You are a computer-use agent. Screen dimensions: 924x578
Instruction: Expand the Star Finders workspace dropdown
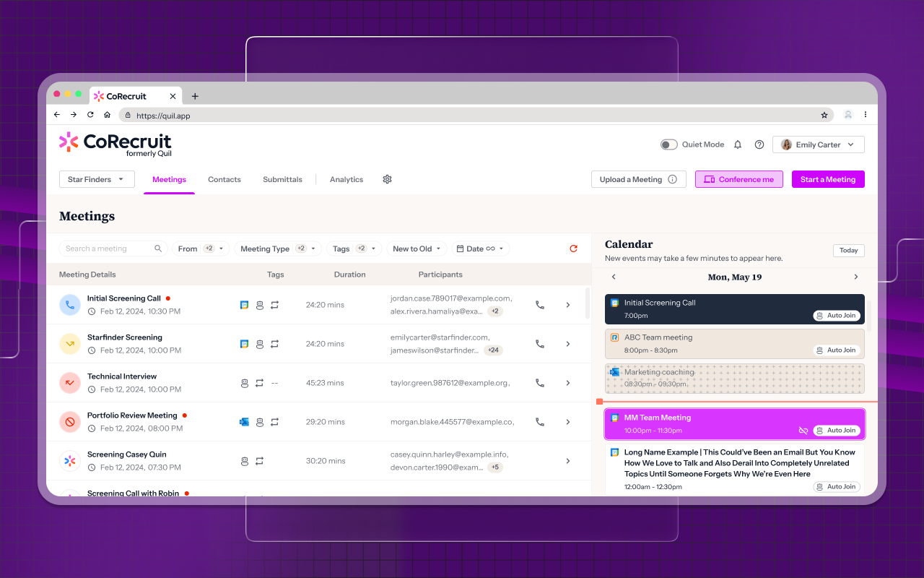97,179
